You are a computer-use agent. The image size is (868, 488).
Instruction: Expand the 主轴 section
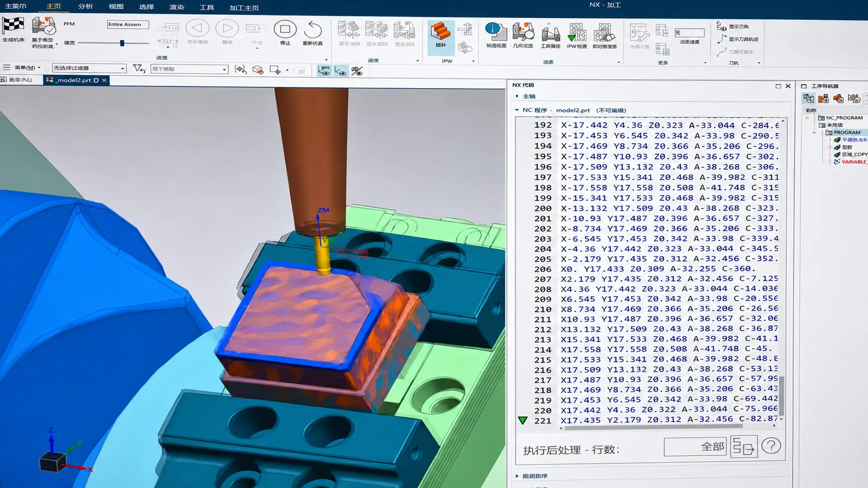coord(517,96)
